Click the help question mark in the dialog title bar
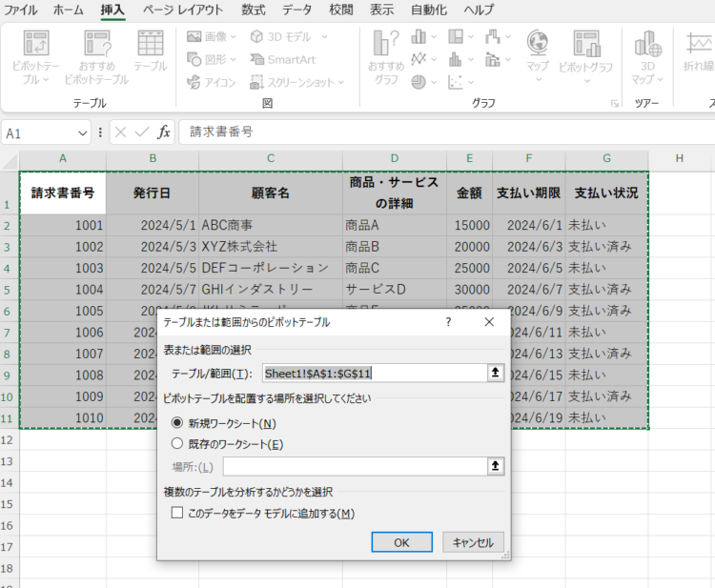Image resolution: width=715 pixels, height=588 pixels. [x=448, y=323]
